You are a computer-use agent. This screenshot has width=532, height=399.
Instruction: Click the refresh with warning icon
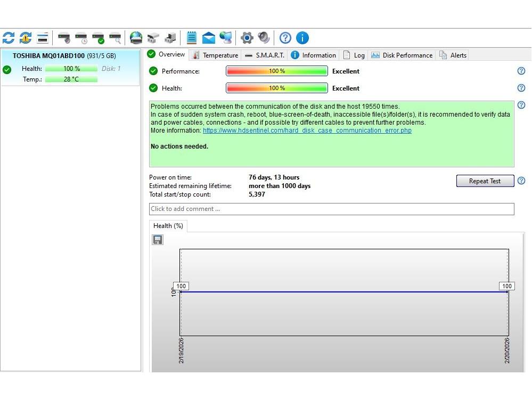pos(26,38)
